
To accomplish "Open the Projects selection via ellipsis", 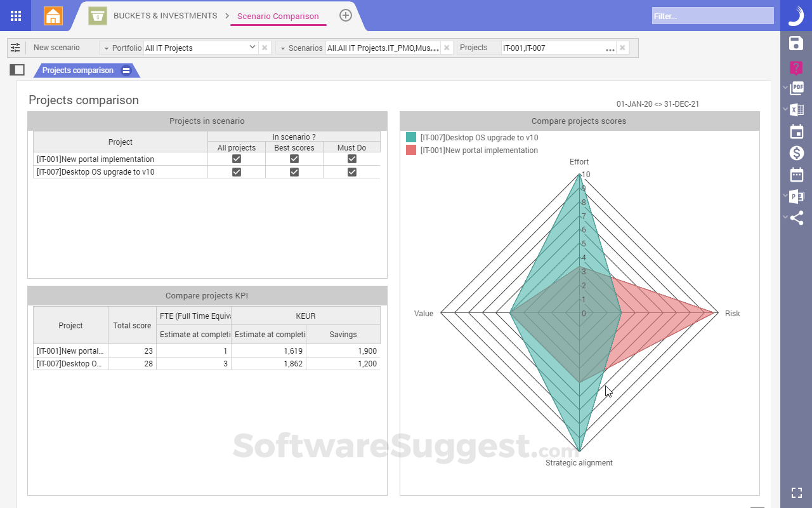I will pos(609,48).
